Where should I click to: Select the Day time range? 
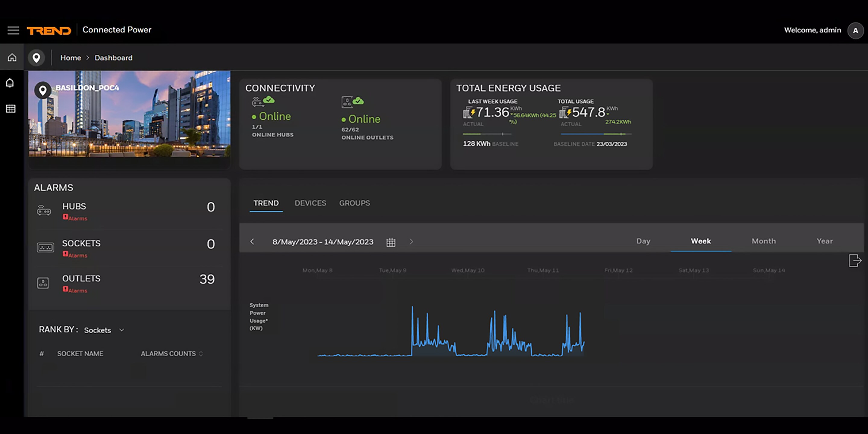(x=643, y=241)
